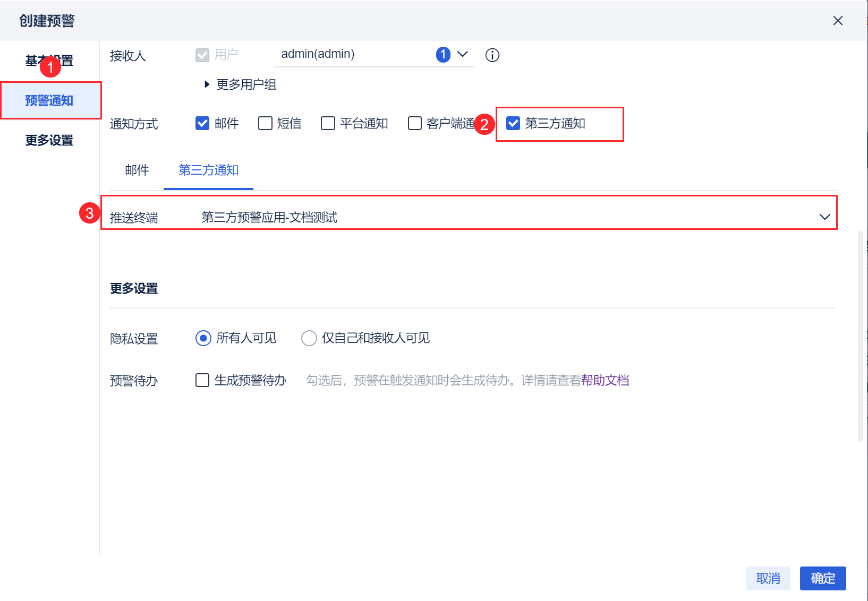Tick the 客户端通知 checkbox

pos(415,123)
